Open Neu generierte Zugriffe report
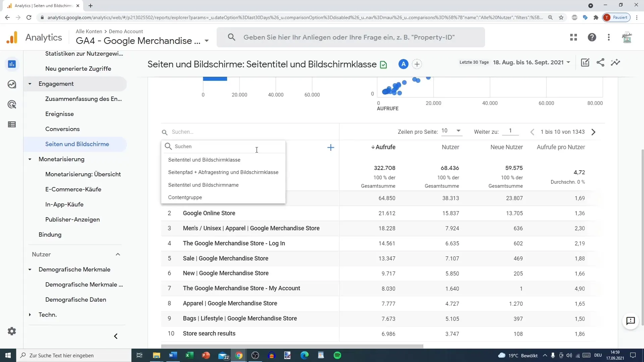 pos(78,69)
